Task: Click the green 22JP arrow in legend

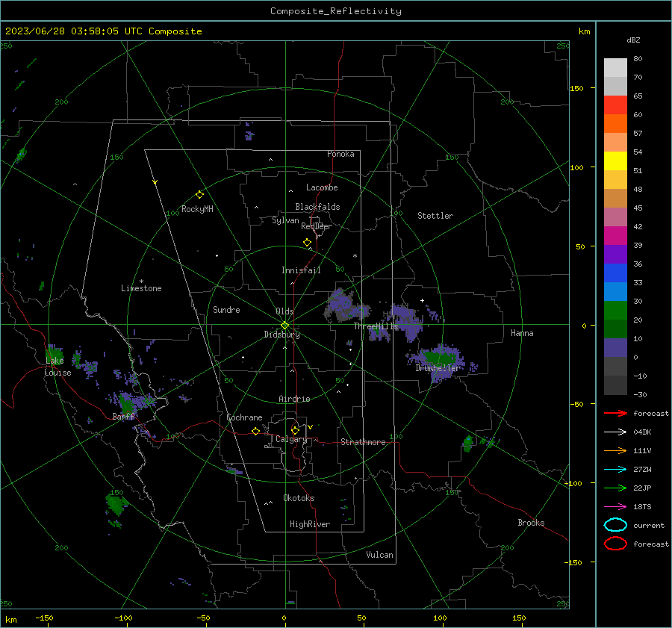Action: point(615,488)
